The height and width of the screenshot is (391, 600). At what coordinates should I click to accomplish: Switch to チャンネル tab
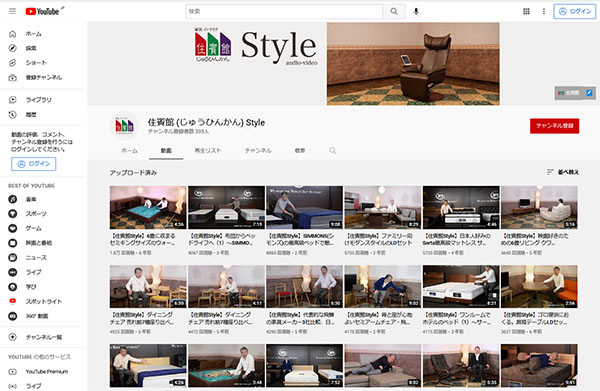[258, 151]
